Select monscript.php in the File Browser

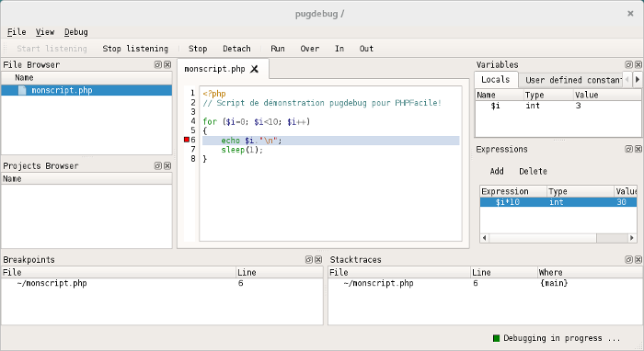click(x=86, y=90)
